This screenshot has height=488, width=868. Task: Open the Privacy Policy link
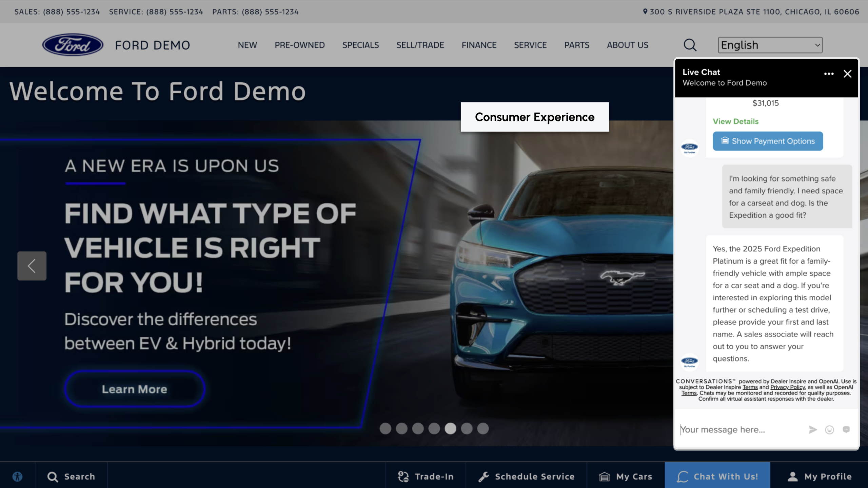787,387
